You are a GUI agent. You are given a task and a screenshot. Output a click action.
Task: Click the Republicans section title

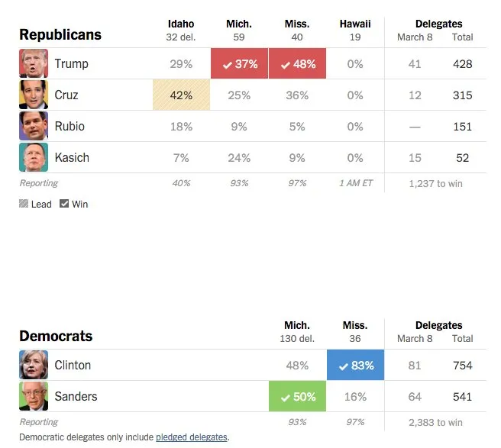[60, 34]
